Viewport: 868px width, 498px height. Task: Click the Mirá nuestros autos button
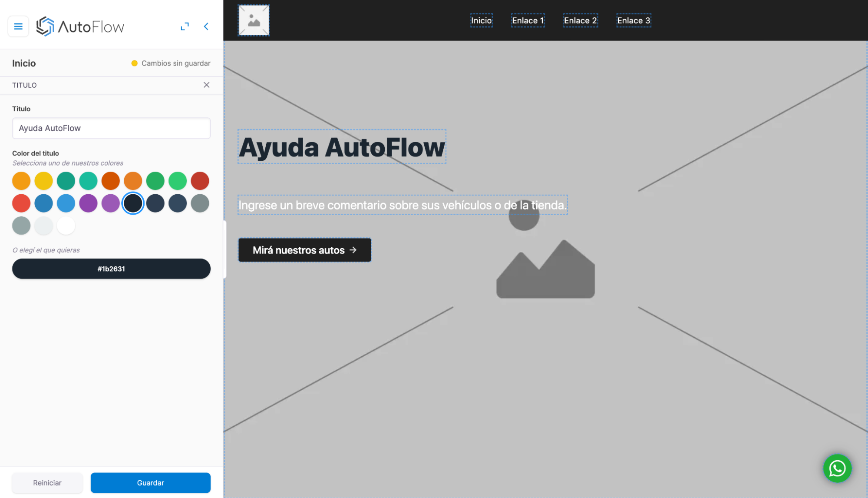(305, 250)
